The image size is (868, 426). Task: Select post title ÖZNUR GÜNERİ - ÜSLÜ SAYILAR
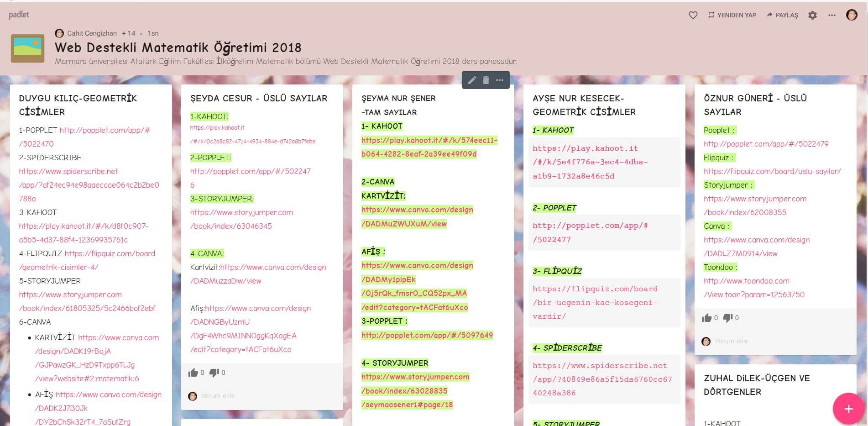(755, 105)
